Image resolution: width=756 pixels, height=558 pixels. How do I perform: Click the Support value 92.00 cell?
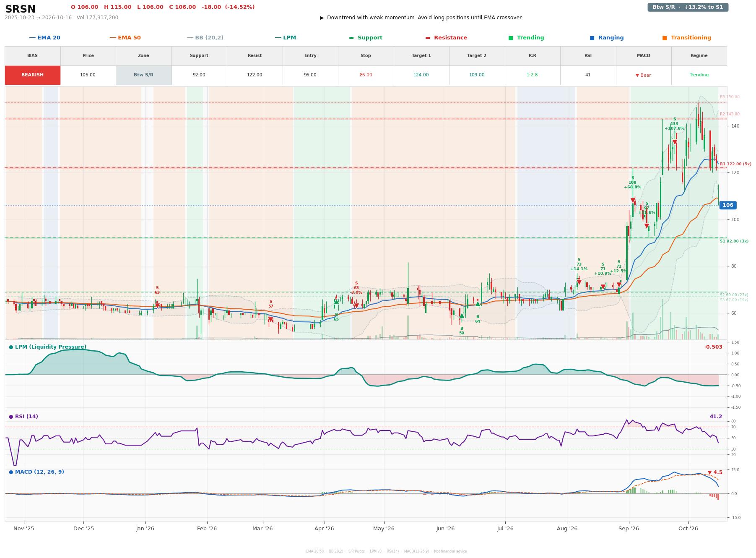(x=199, y=75)
